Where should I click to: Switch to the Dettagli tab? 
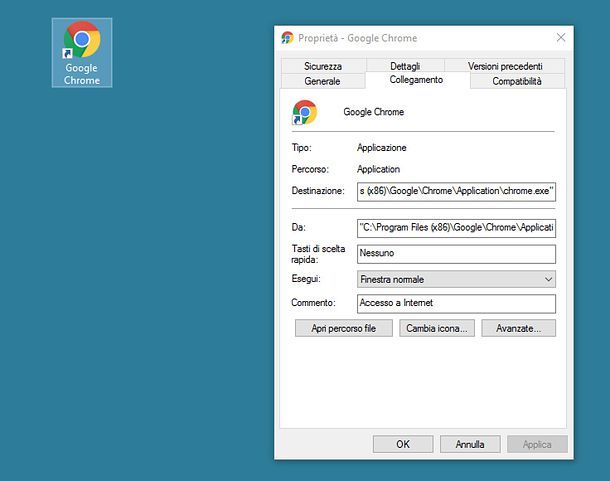tap(405, 66)
